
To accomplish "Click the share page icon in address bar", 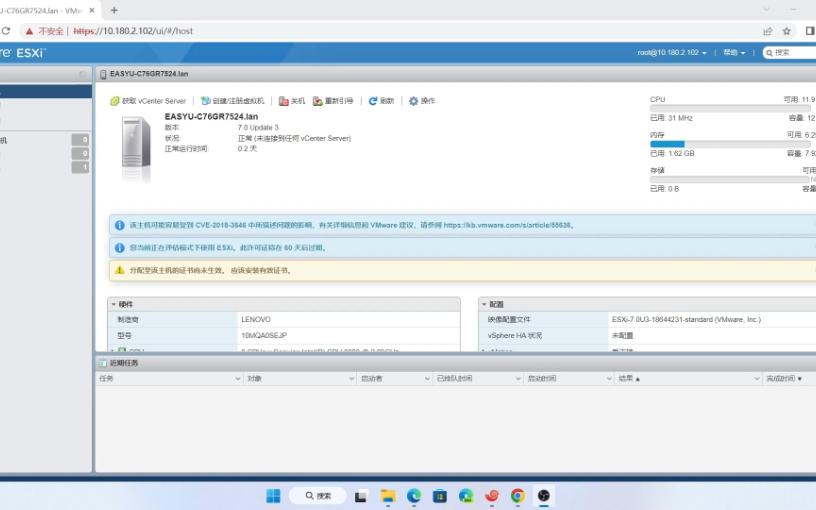I will click(x=768, y=31).
